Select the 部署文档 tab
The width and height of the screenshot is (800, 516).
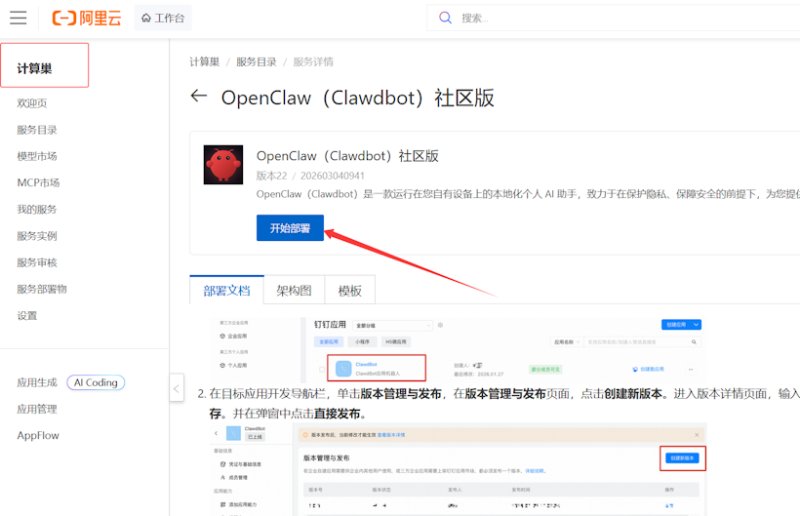coord(227,290)
